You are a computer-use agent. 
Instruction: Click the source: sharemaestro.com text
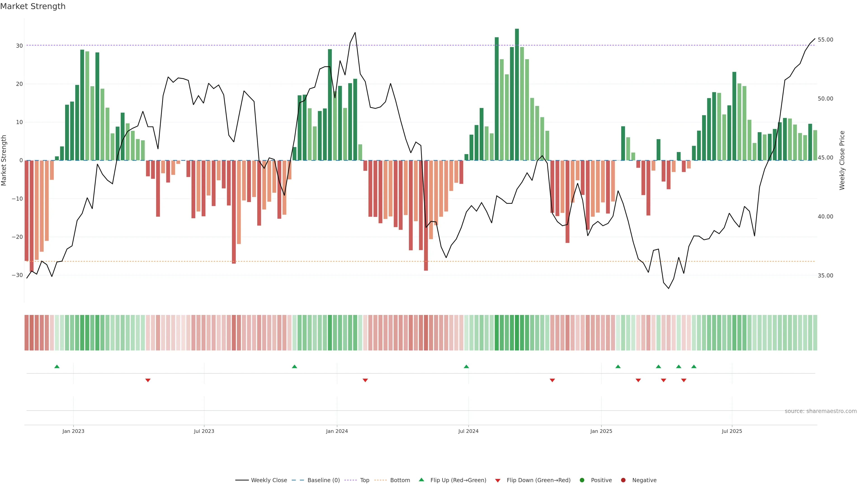[x=821, y=411]
